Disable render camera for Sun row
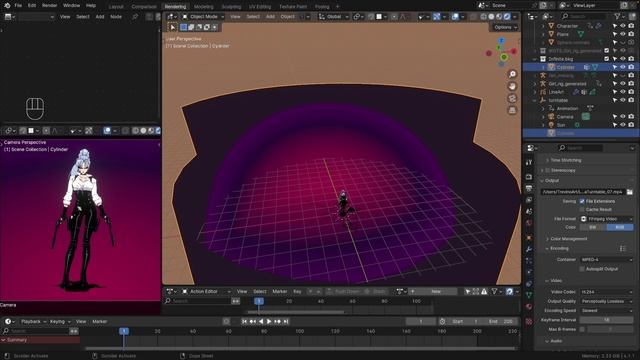Image resolution: width=640 pixels, height=360 pixels. point(631,125)
